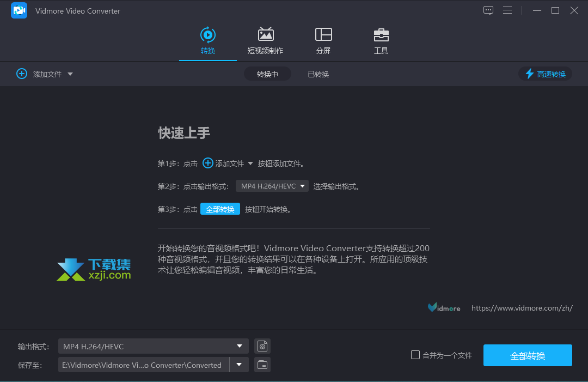Viewport: 588px width, 382px height.
Task: Minimize the Vidmore window
Action: tap(537, 10)
